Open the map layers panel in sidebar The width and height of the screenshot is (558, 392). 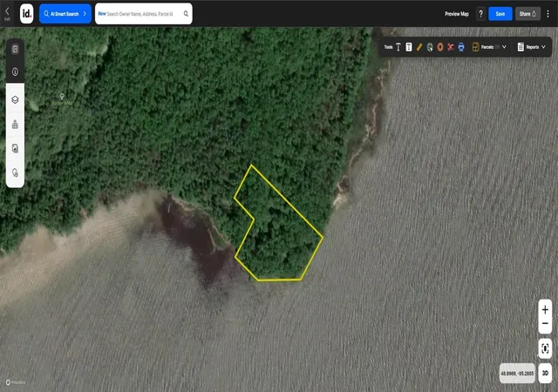point(15,99)
